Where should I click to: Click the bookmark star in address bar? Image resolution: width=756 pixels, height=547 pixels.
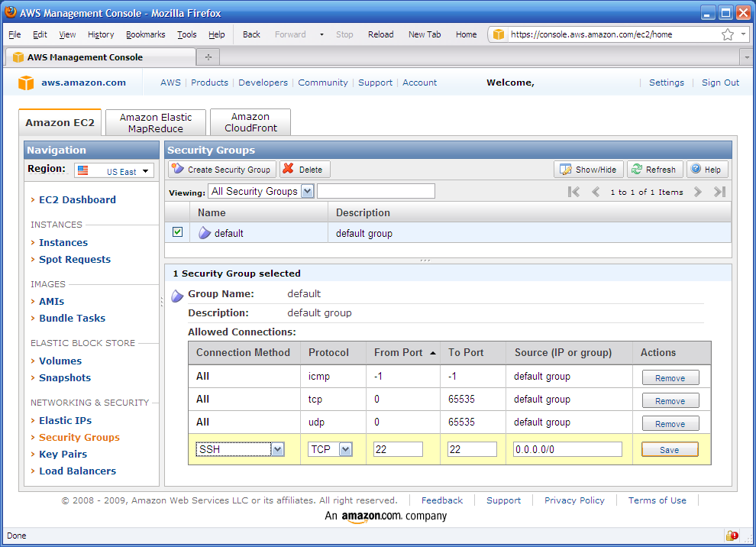pos(728,34)
